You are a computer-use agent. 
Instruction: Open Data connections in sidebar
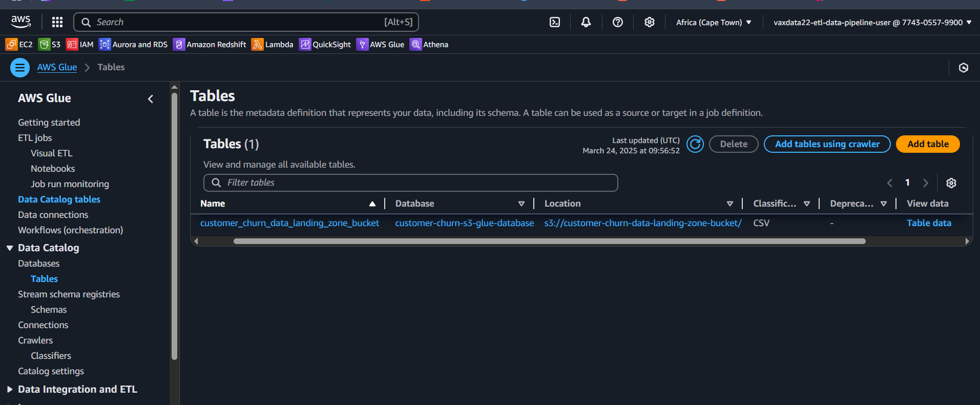click(x=53, y=215)
